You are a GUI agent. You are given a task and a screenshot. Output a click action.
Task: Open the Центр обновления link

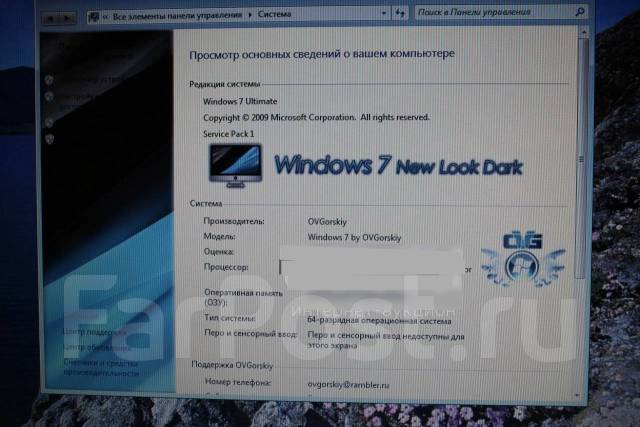[97, 347]
